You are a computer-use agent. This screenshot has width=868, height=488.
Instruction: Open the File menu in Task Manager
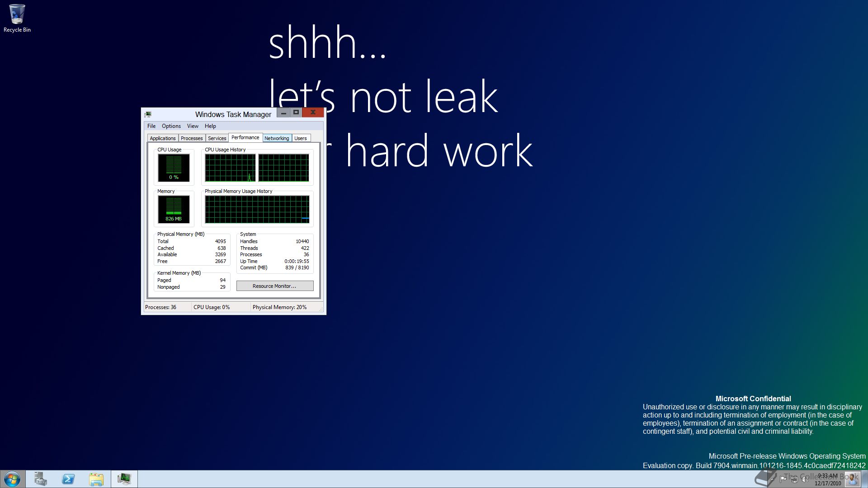(x=151, y=126)
